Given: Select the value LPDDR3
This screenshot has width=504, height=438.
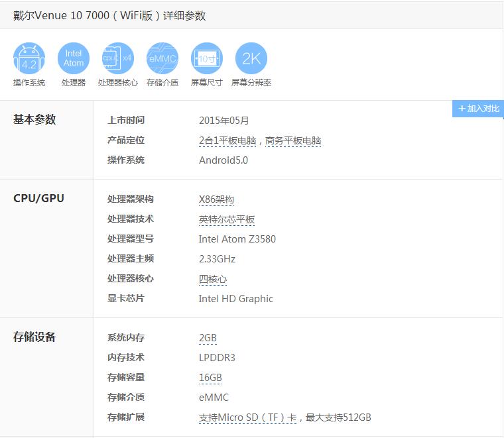Looking at the screenshot, I should (x=217, y=358).
